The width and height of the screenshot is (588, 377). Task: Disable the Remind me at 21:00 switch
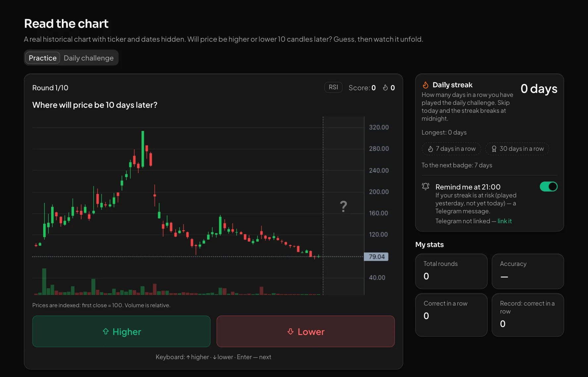(549, 187)
